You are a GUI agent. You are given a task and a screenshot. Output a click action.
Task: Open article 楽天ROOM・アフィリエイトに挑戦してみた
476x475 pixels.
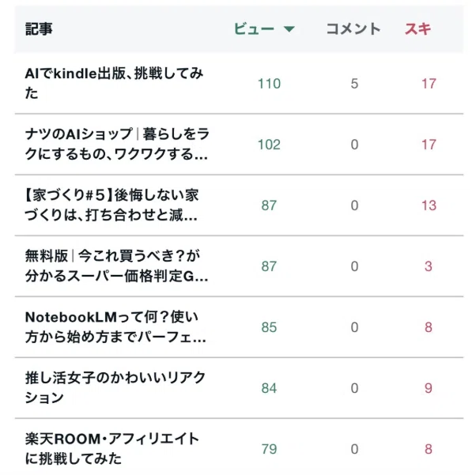[x=112, y=449]
